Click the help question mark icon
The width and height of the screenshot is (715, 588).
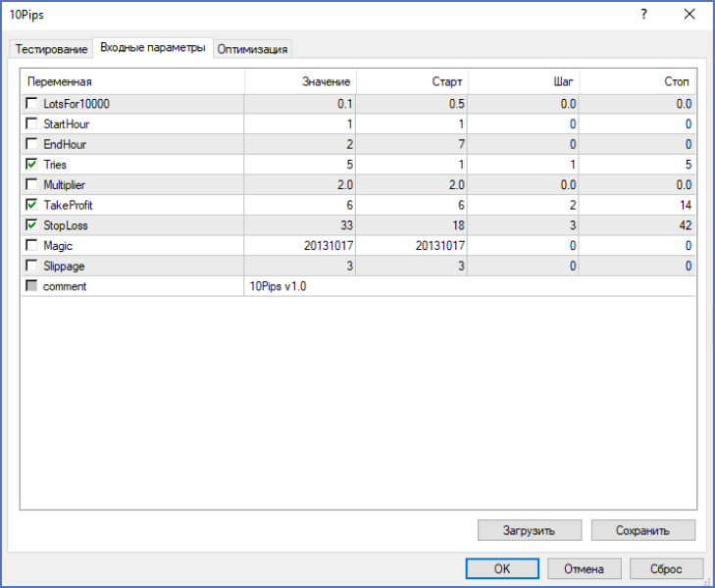(643, 16)
